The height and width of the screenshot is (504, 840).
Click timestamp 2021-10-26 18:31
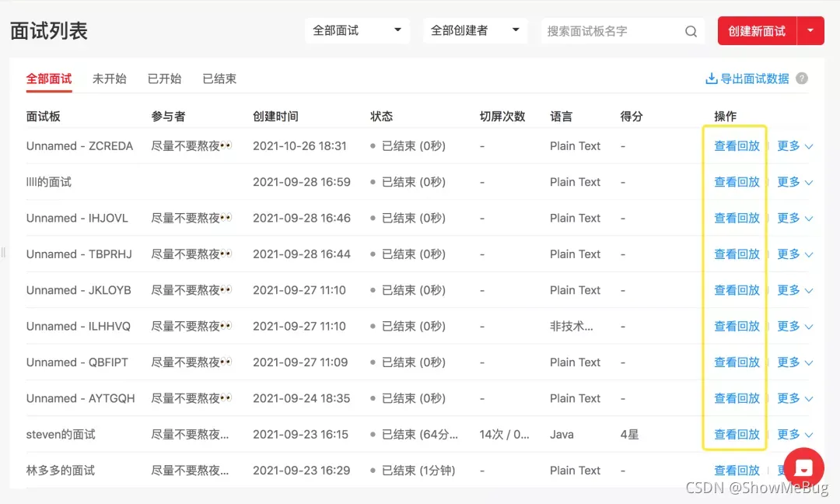(x=299, y=145)
